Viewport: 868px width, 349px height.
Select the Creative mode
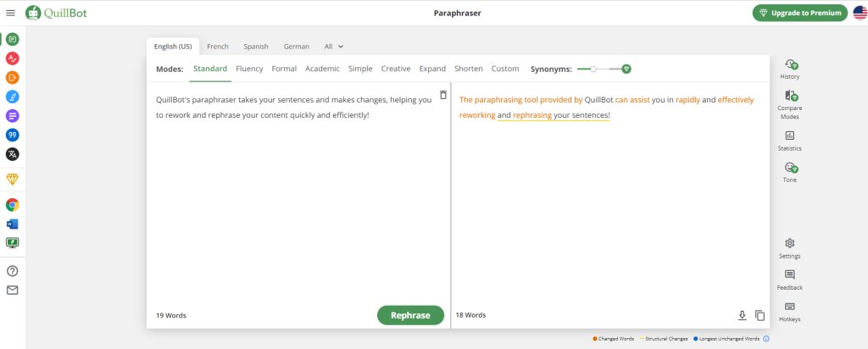click(x=396, y=69)
